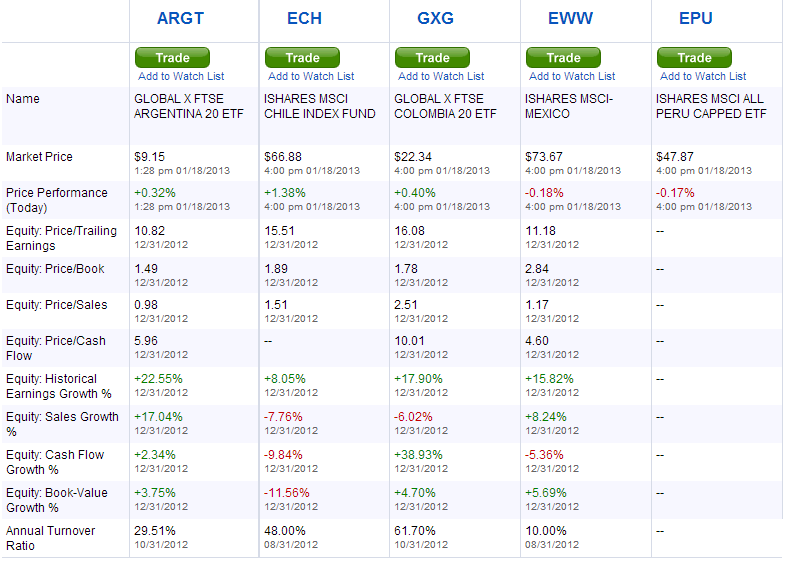Add ARGT to Watch List
The height and width of the screenshot is (561, 788).
pyautogui.click(x=181, y=76)
